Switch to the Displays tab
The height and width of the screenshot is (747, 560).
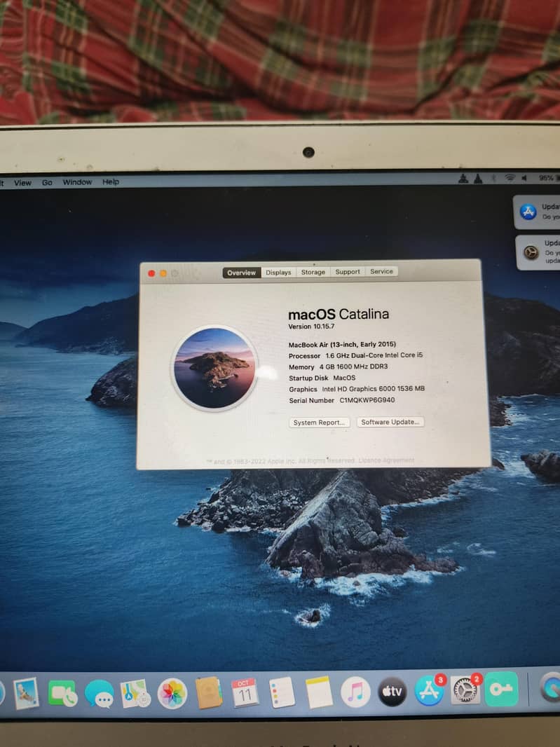[x=278, y=272]
